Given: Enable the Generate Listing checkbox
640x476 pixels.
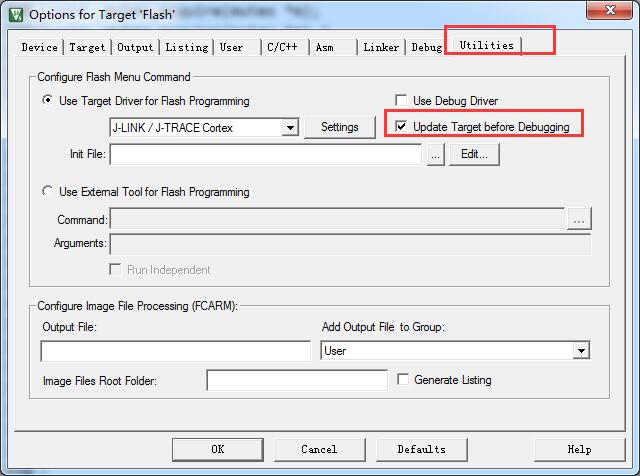Looking at the screenshot, I should [404, 380].
